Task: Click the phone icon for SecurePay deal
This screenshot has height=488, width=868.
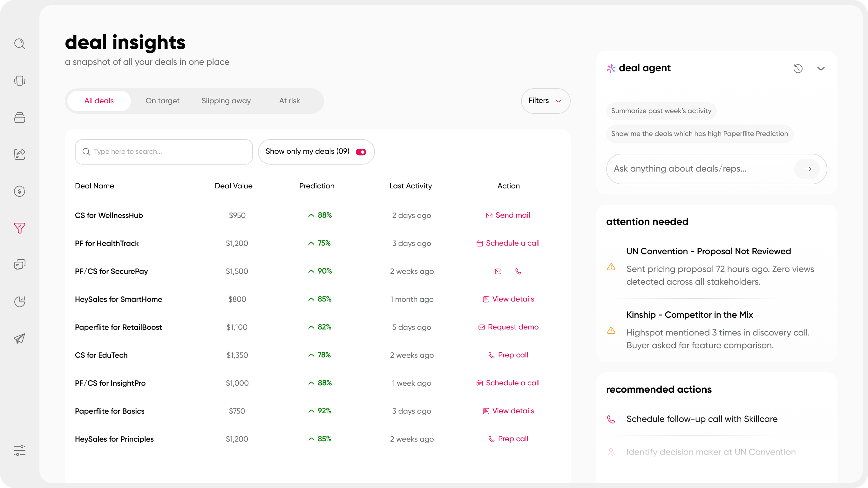Action: pos(518,271)
